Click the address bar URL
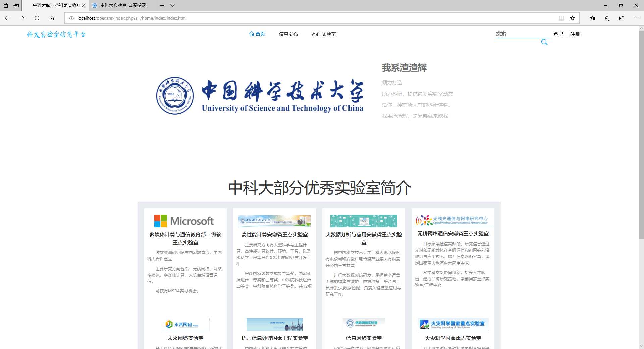This screenshot has height=349, width=644. 132,18
